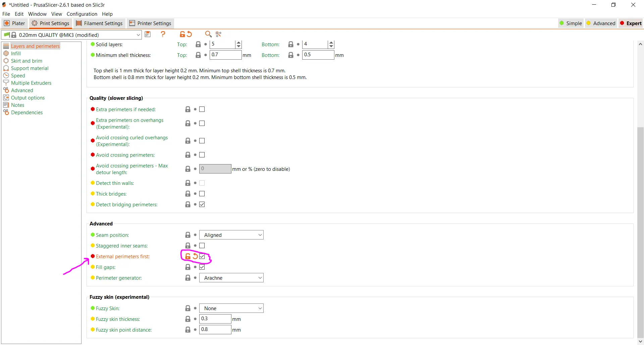Enable Extra perimeters if needed checkbox

pos(202,110)
